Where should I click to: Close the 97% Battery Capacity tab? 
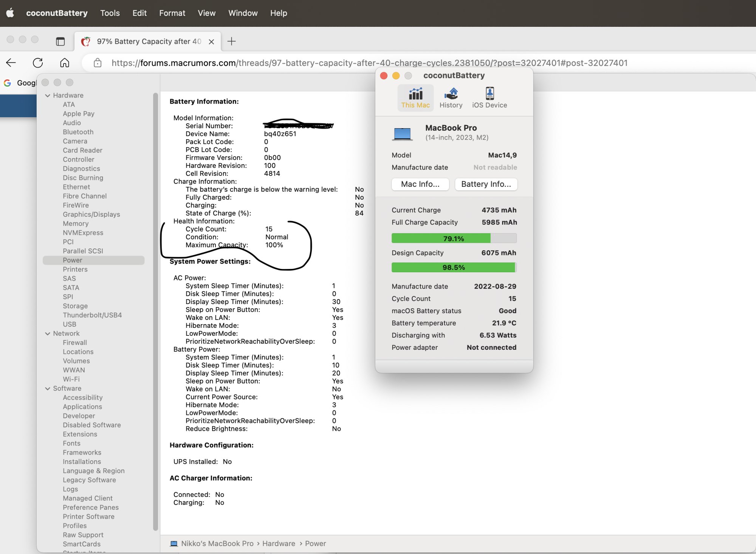211,42
